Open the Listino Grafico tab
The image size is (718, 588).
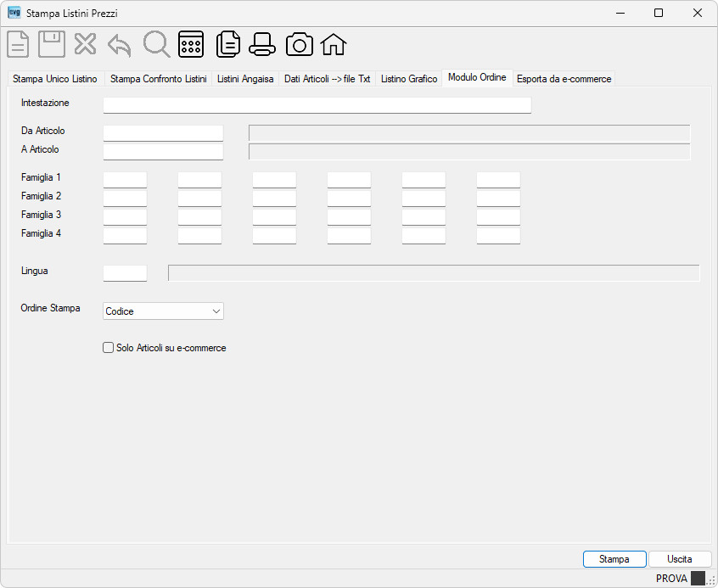pos(409,79)
